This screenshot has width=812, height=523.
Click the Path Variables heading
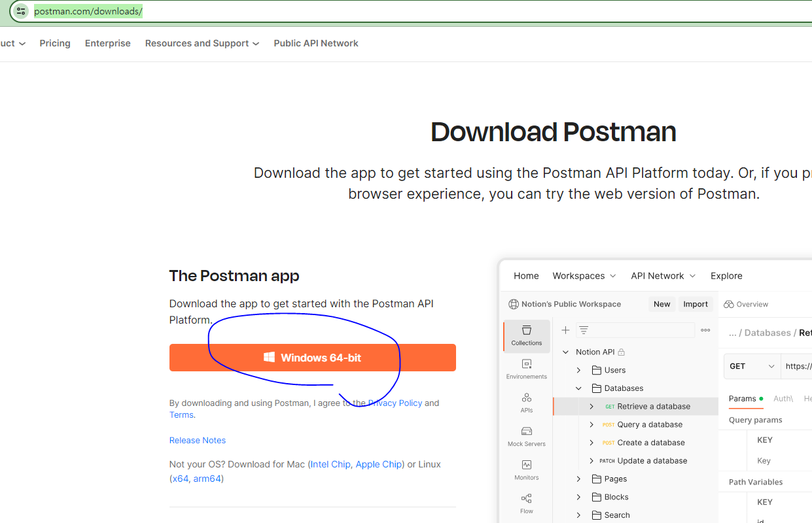(x=756, y=482)
